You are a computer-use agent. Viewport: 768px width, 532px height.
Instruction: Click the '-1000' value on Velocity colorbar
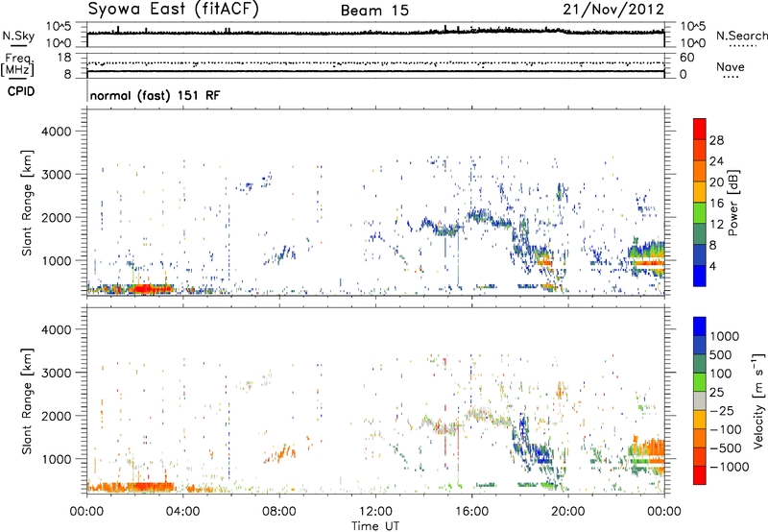[729, 467]
